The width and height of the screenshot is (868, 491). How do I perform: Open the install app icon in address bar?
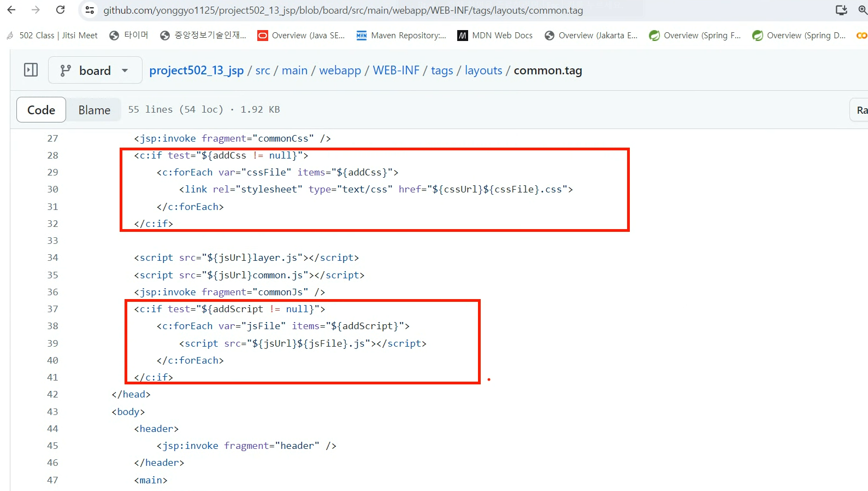pos(841,10)
